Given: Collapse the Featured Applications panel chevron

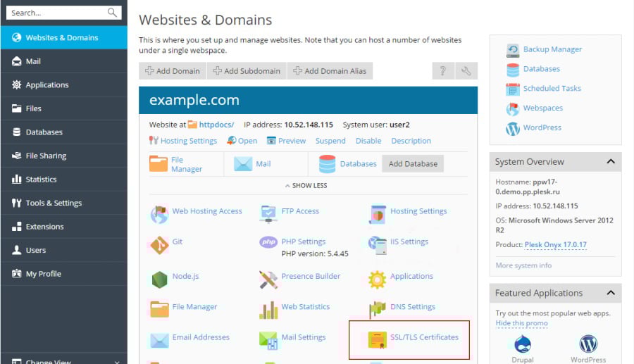Looking at the screenshot, I should [x=611, y=293].
